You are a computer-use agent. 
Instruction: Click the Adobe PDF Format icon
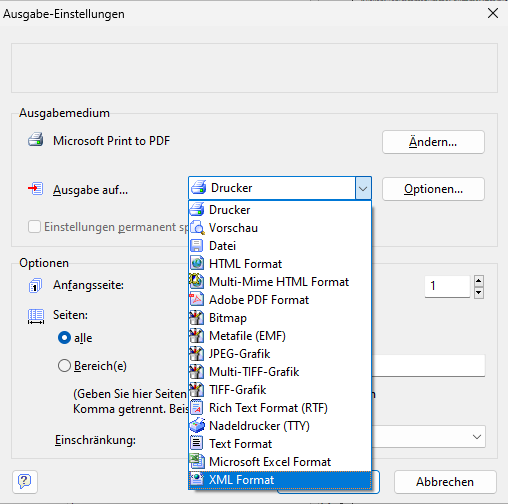click(197, 300)
